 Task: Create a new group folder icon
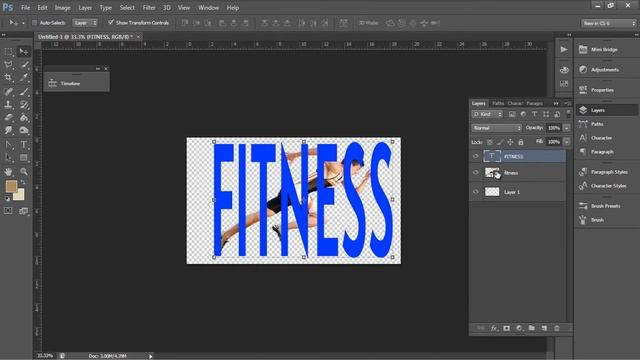click(531, 328)
